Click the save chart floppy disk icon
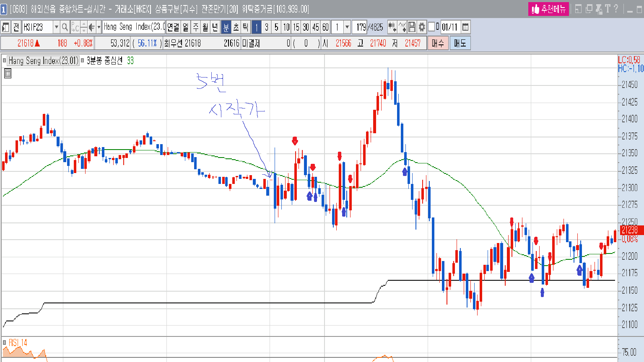644x362 pixels. point(412,27)
